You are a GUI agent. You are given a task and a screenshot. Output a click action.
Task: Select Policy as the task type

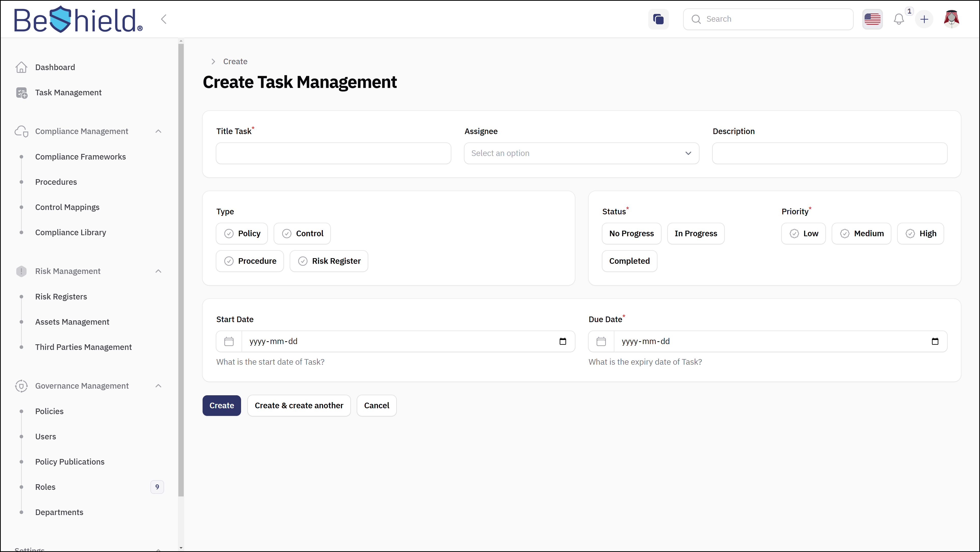[x=242, y=234]
